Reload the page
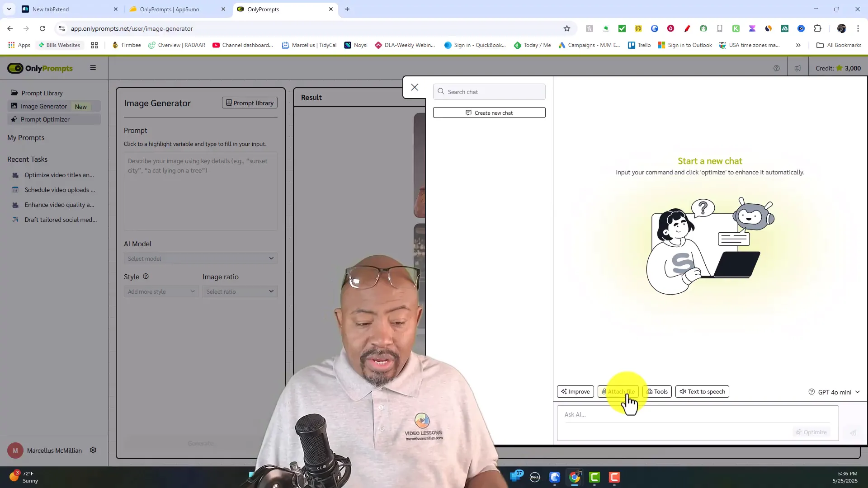 click(42, 28)
